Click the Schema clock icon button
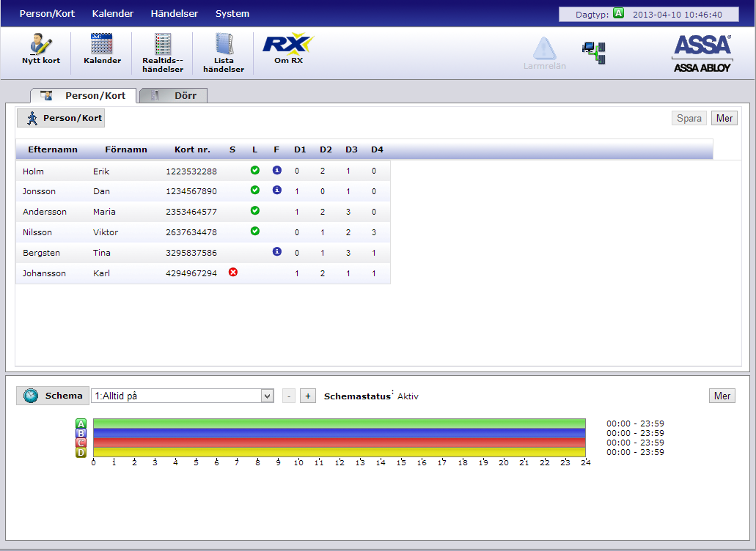The image size is (756, 551). (30, 396)
